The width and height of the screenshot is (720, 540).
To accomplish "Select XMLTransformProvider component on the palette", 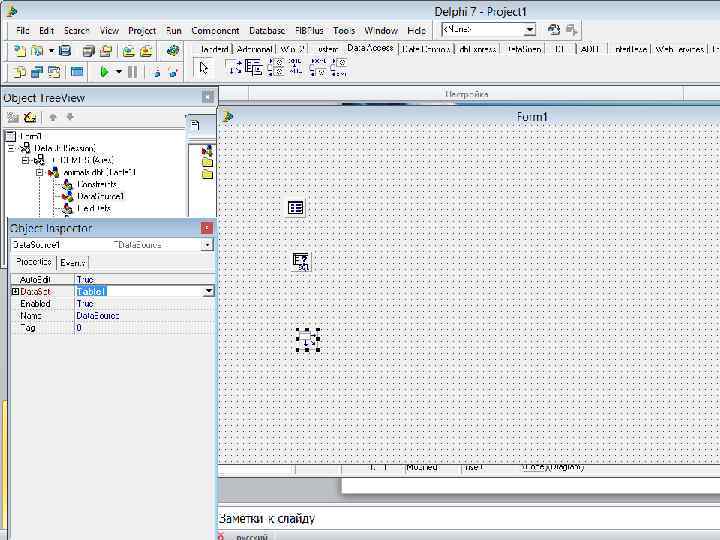I will click(318, 68).
